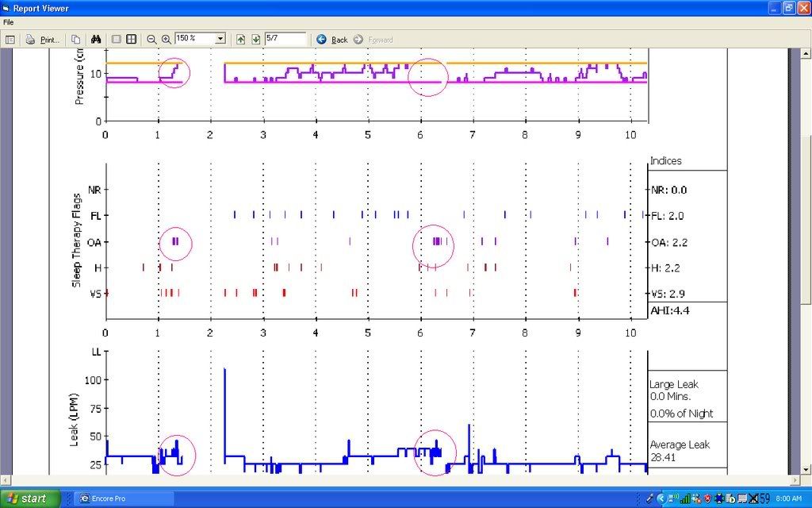Click the monitor display tray icon
Viewport: 812px width, 508px height.
pos(741,498)
